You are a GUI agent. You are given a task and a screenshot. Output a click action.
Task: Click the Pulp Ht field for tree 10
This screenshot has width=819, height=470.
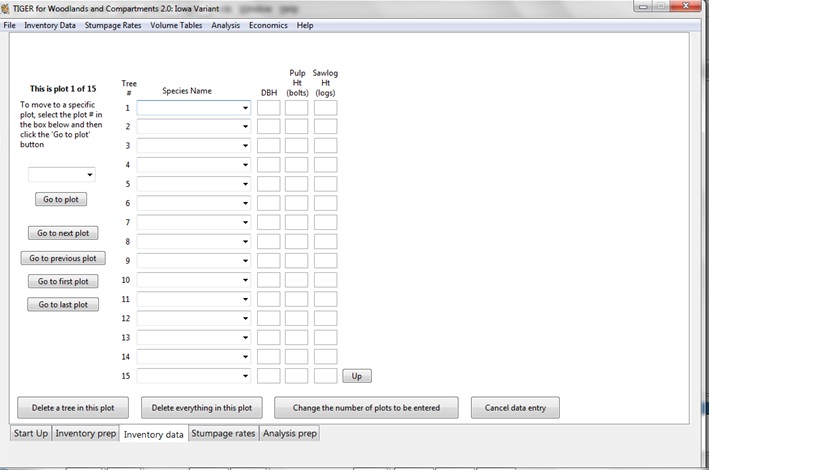pos(296,280)
